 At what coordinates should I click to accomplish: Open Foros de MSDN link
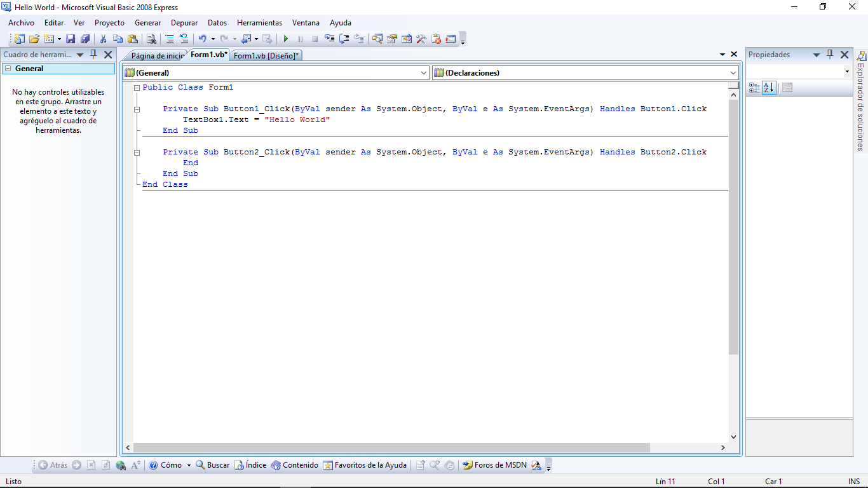coord(494,465)
